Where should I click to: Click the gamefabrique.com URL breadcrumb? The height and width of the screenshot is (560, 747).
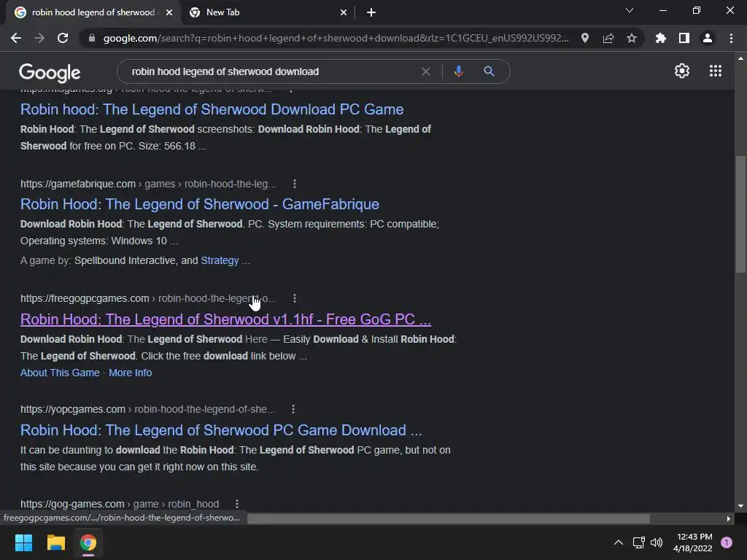tap(148, 184)
